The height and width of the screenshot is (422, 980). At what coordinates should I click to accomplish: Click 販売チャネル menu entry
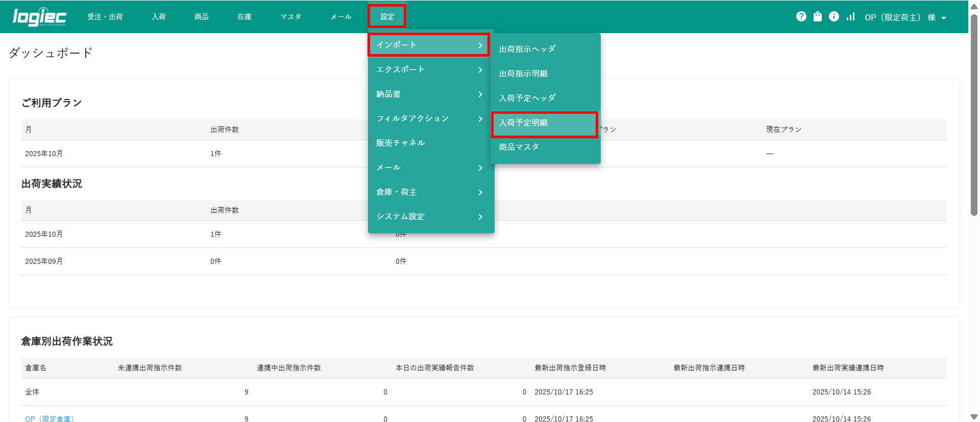(x=430, y=143)
